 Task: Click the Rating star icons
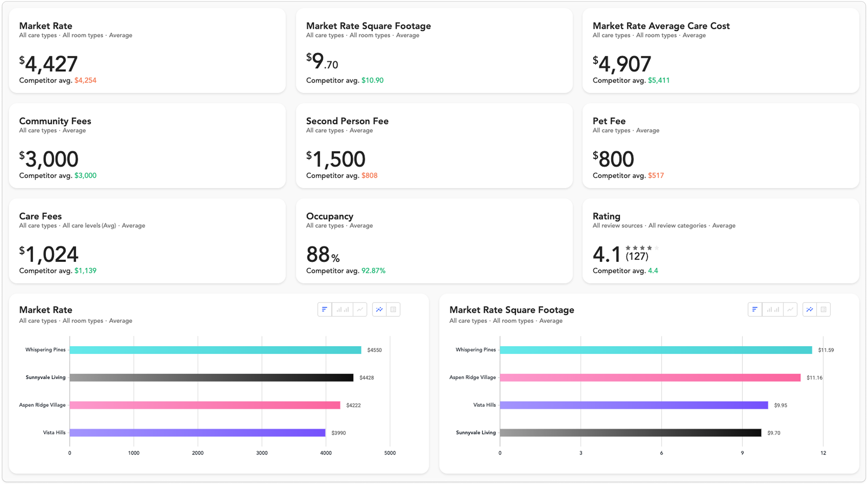(x=642, y=248)
